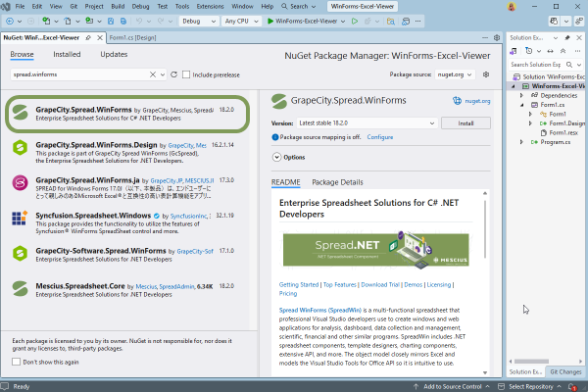This screenshot has width=588, height=392.
Task: Pin the NuGet document tab
Action: click(88, 37)
